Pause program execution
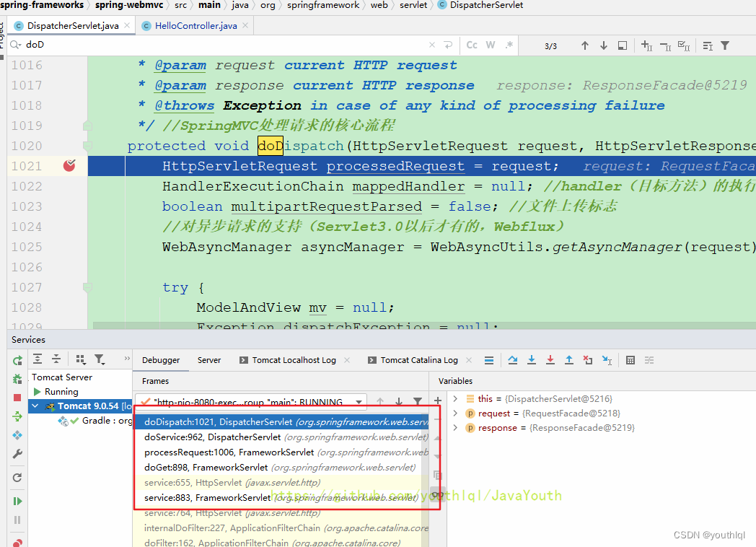Screen dimensions: 756x547 [17, 520]
